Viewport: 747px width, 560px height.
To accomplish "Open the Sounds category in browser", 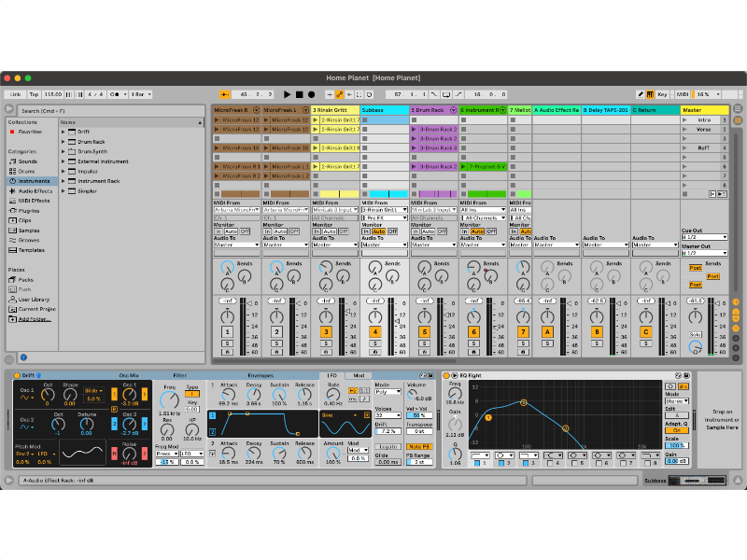I will pos(28,161).
